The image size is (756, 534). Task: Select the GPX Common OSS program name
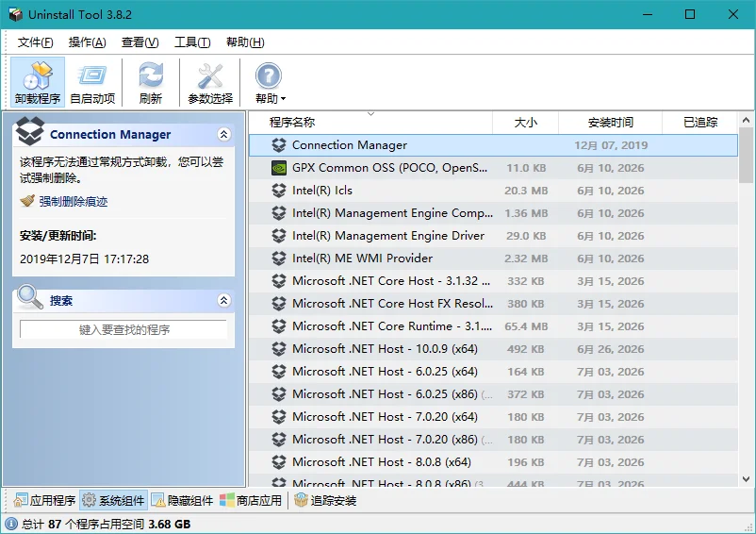(x=389, y=168)
